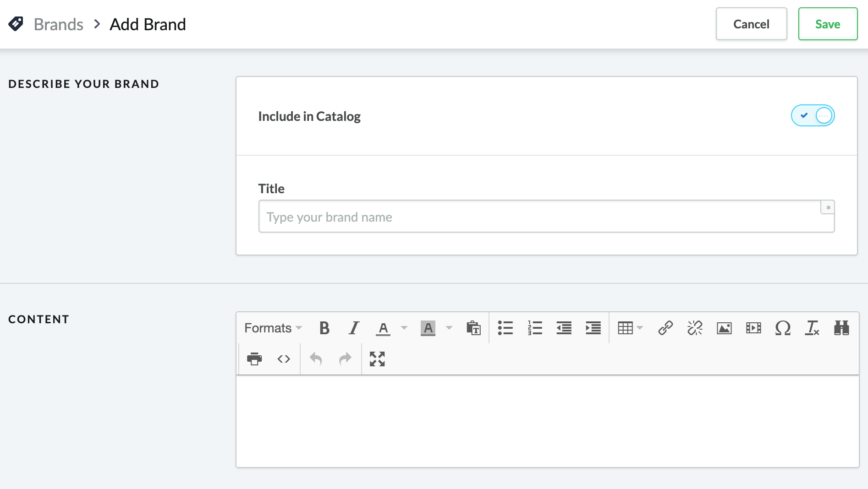Click the Cancel button
This screenshot has width=868, height=489.
(x=751, y=24)
